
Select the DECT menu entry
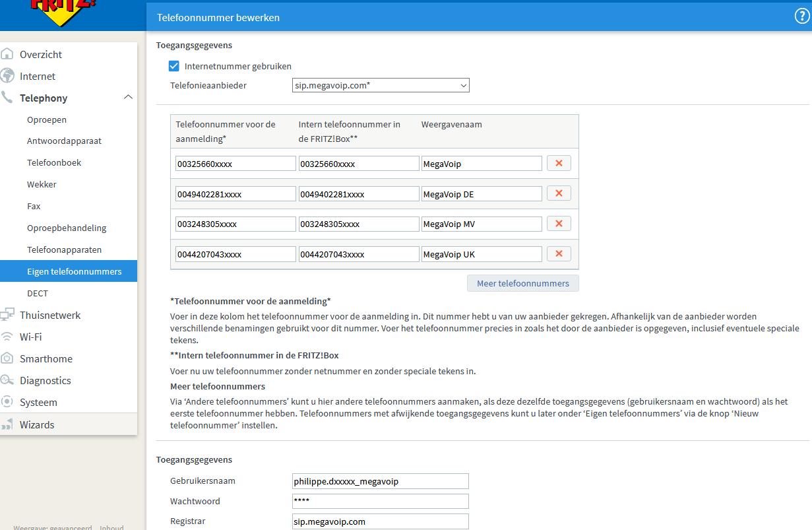pyautogui.click(x=38, y=293)
